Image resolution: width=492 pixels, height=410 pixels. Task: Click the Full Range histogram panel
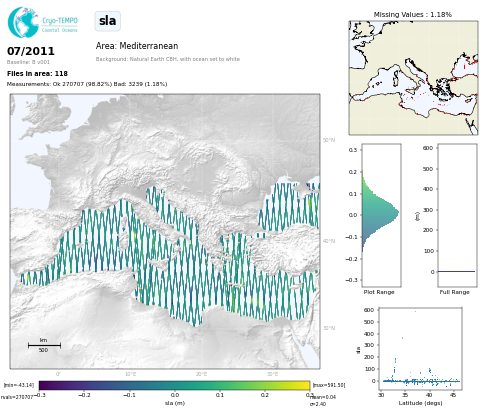[457, 215]
